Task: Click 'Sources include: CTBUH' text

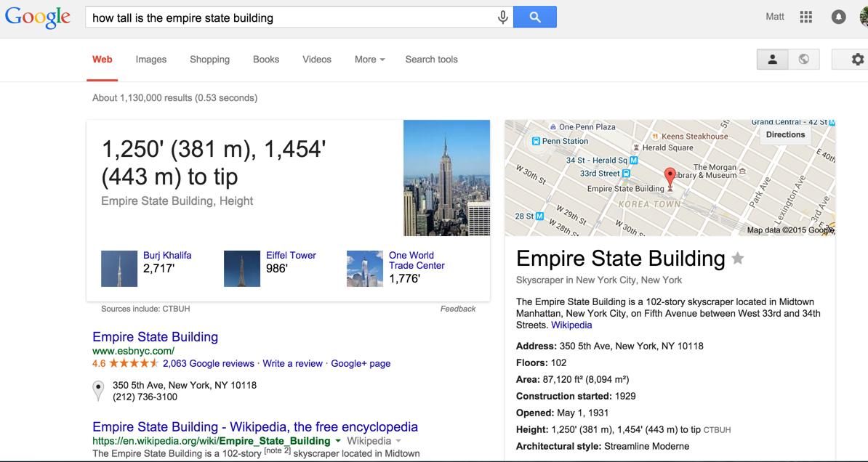Action: pos(145,309)
